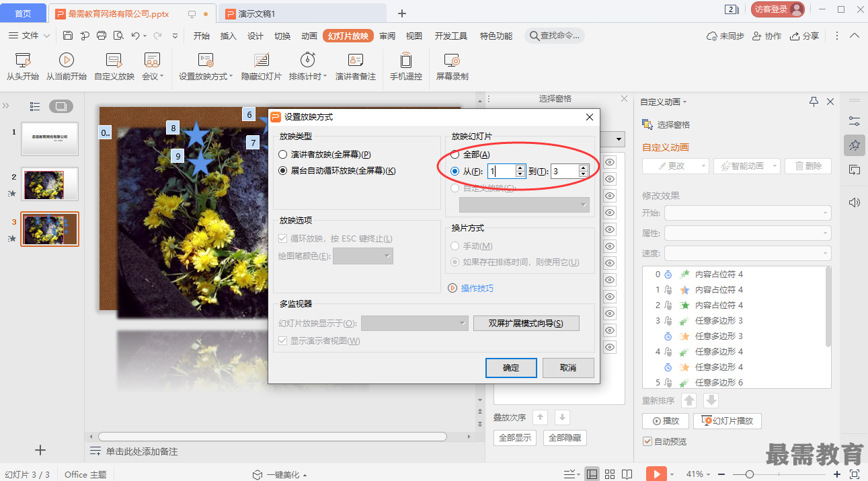Click the hide slide (隐藏幻灯片) icon
868x481 pixels.
[x=262, y=60]
